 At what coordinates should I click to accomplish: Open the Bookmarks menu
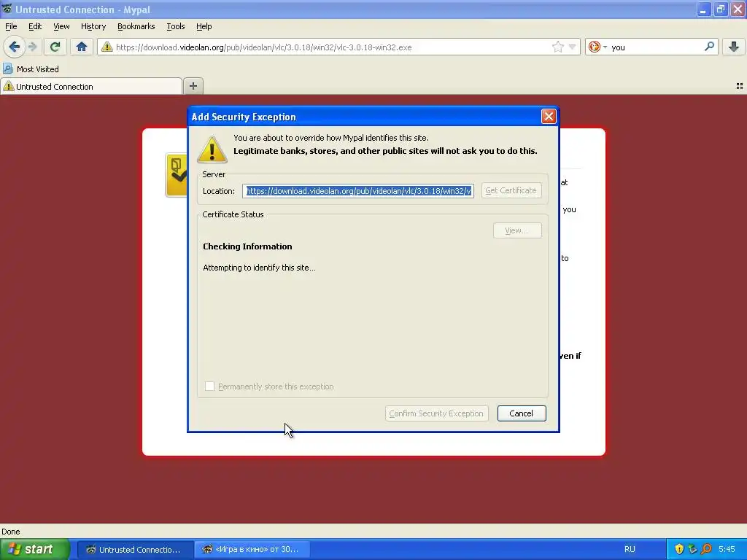click(x=136, y=26)
